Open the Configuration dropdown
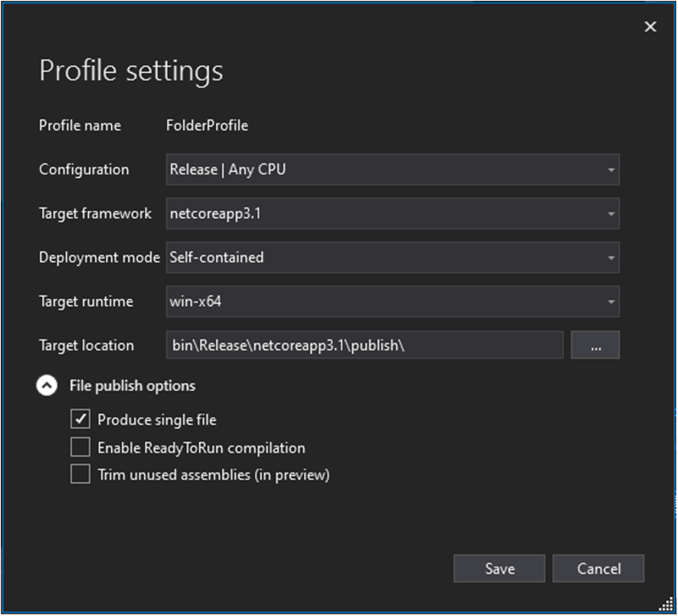678x616 pixels. [x=392, y=169]
